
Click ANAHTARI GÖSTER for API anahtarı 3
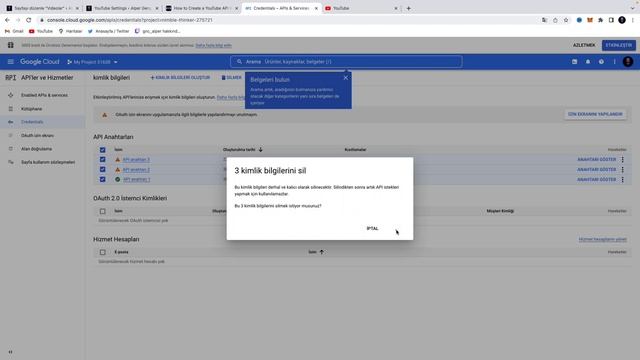coord(596,160)
